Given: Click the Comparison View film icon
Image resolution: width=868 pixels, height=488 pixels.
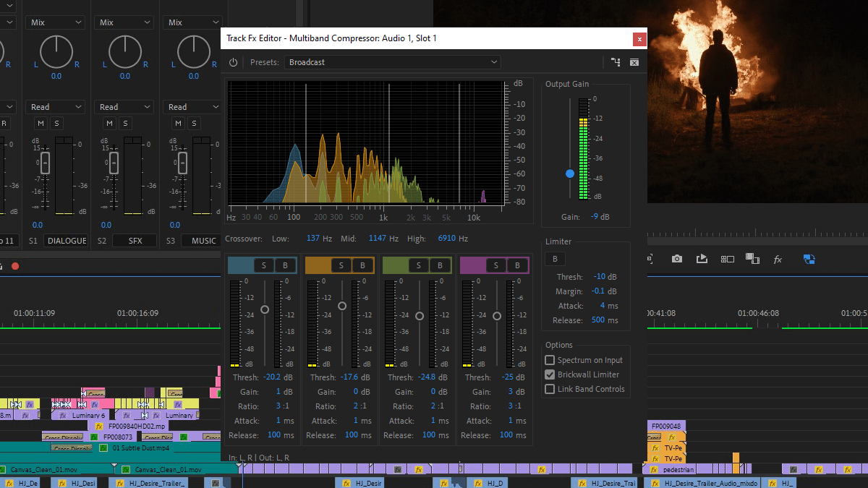Looking at the screenshot, I should click(752, 258).
